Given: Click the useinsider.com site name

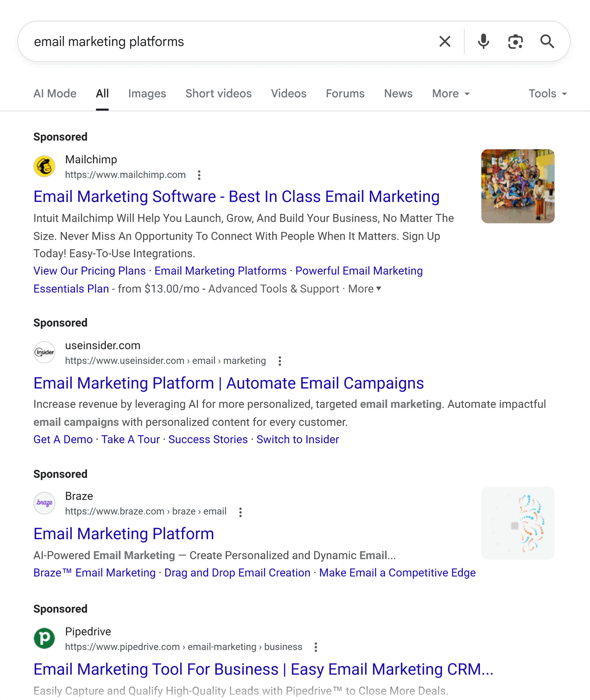Looking at the screenshot, I should pos(103,345).
